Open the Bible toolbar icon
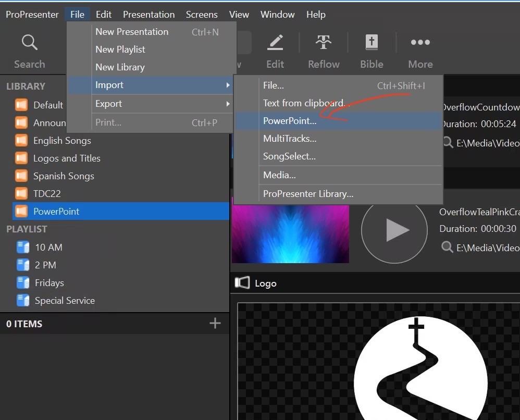The image size is (520, 420). pos(372,42)
